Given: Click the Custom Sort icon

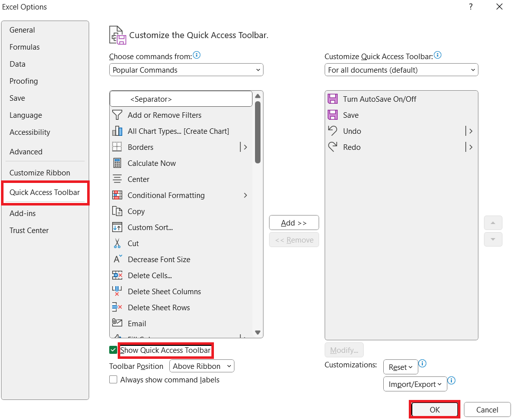Looking at the screenshot, I should click(117, 227).
